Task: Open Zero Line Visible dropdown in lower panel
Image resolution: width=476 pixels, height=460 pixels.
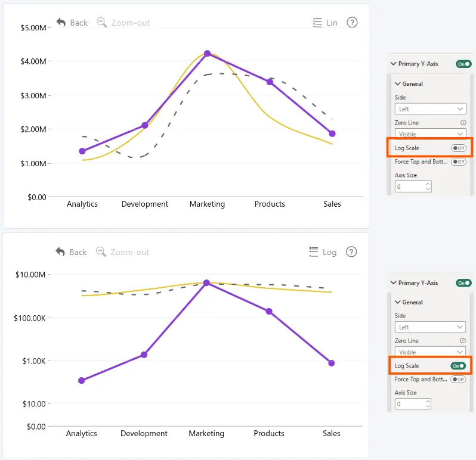Action: pyautogui.click(x=430, y=351)
